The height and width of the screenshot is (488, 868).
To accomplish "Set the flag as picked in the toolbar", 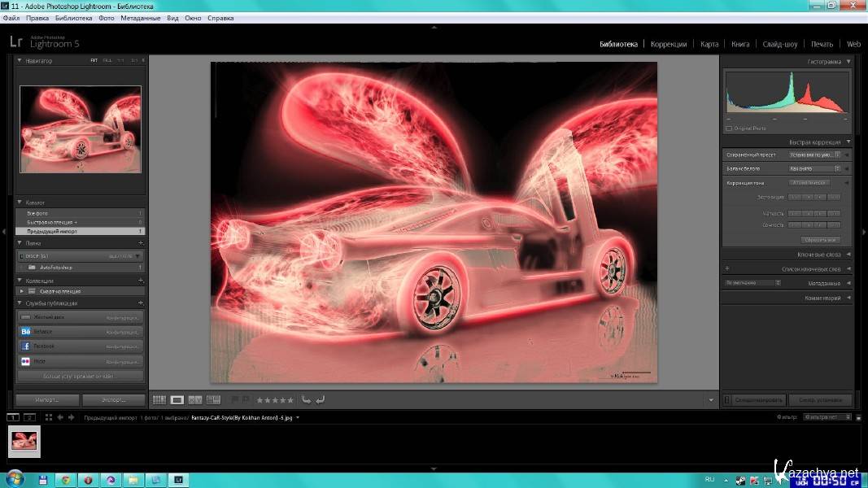I will pos(235,399).
